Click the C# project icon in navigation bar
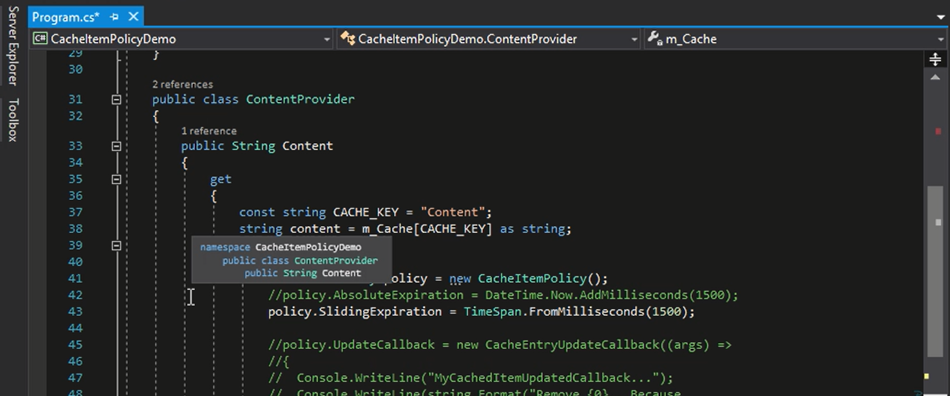950x396 pixels. point(40,39)
